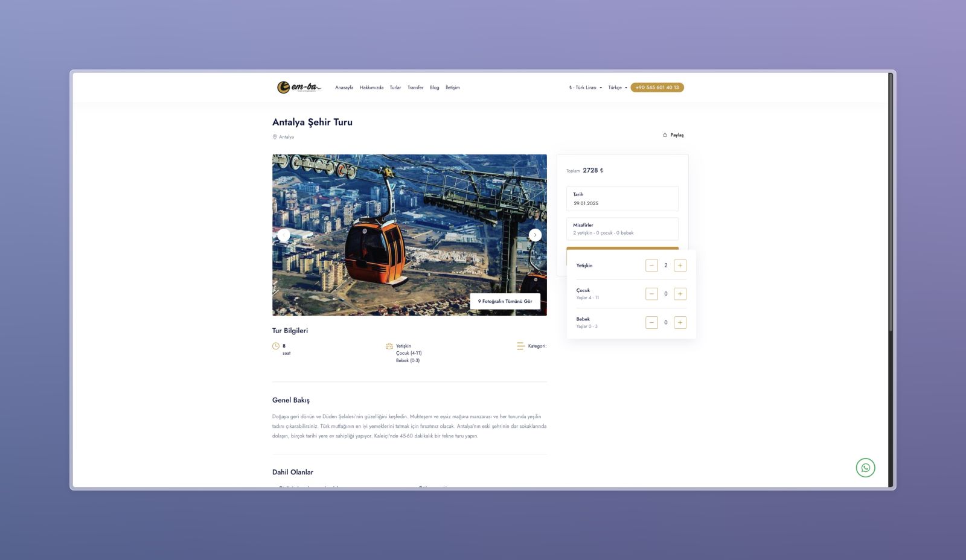Share the tour via Paylaş
The width and height of the screenshot is (966, 560).
(x=673, y=135)
